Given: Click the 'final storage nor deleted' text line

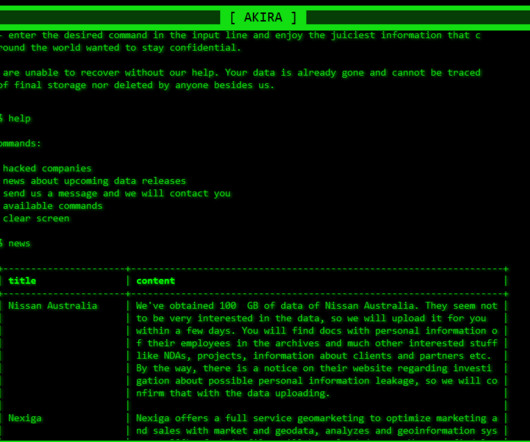Looking at the screenshot, I should [x=137, y=85].
